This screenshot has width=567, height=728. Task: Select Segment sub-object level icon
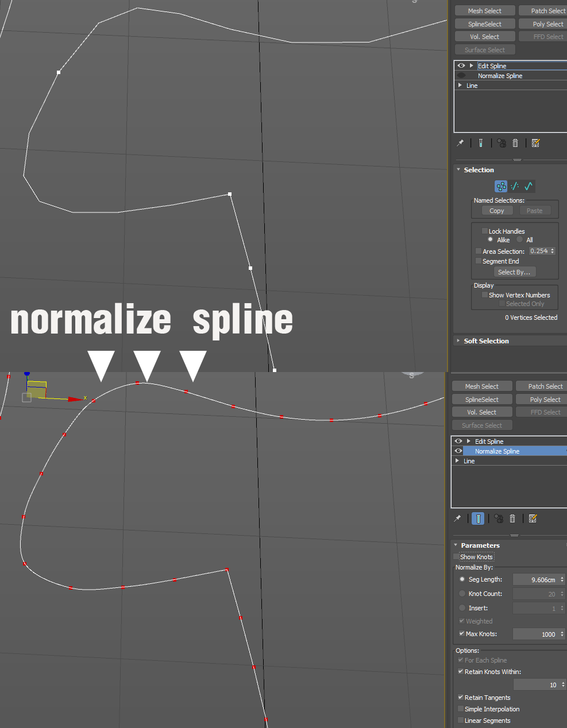515,186
